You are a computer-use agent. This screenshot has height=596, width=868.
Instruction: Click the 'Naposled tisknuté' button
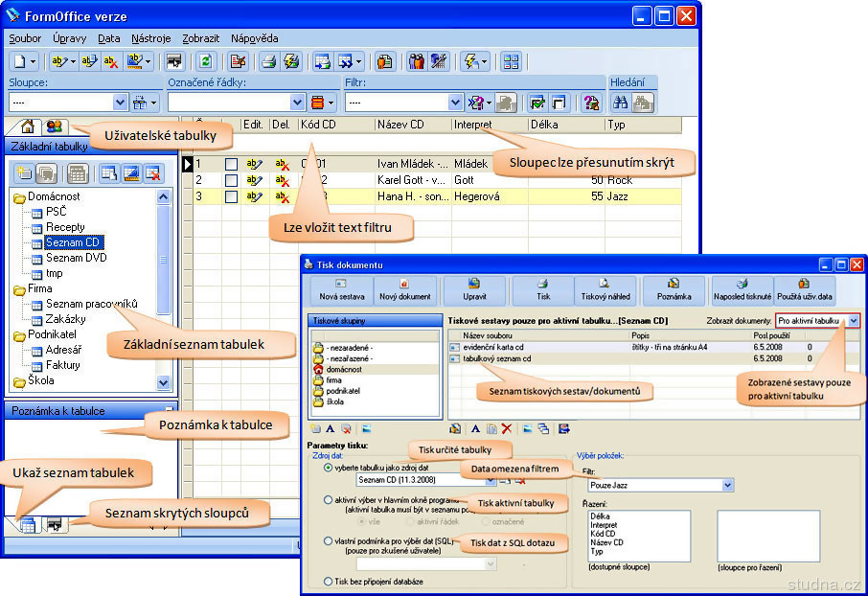point(742,290)
